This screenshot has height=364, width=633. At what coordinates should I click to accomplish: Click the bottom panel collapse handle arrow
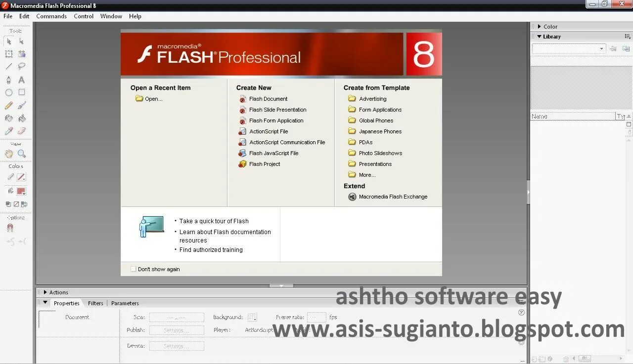(281, 285)
